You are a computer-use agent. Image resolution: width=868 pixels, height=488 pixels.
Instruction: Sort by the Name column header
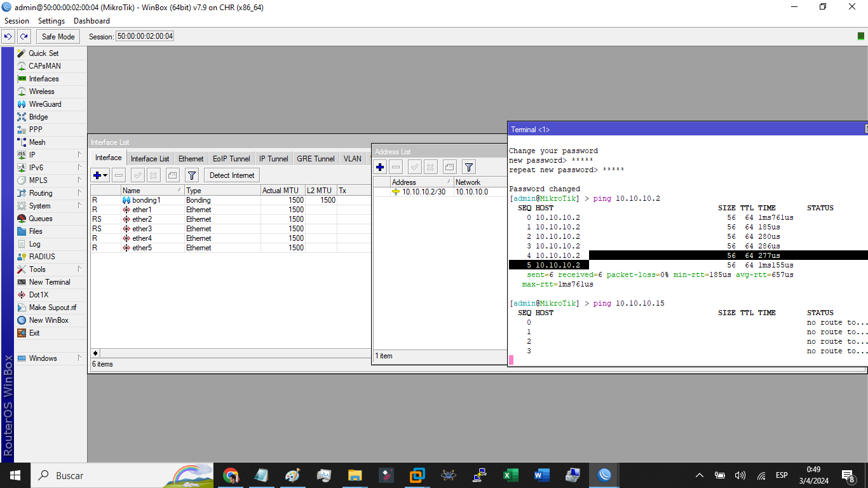pyautogui.click(x=152, y=191)
